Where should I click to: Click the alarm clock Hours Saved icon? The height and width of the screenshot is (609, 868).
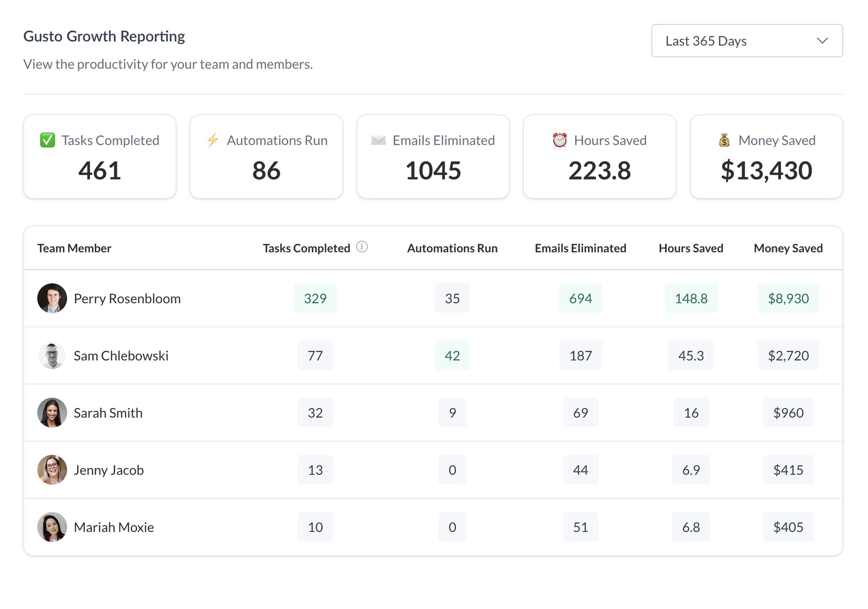coord(559,140)
